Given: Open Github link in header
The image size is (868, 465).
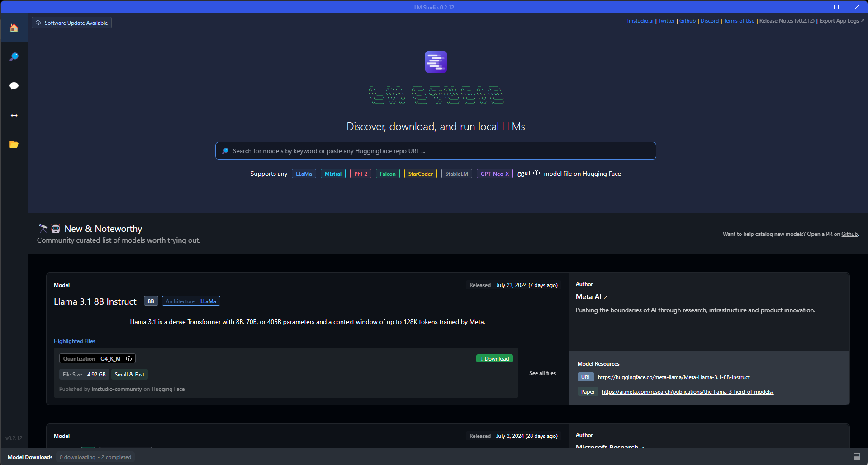Looking at the screenshot, I should [688, 21].
